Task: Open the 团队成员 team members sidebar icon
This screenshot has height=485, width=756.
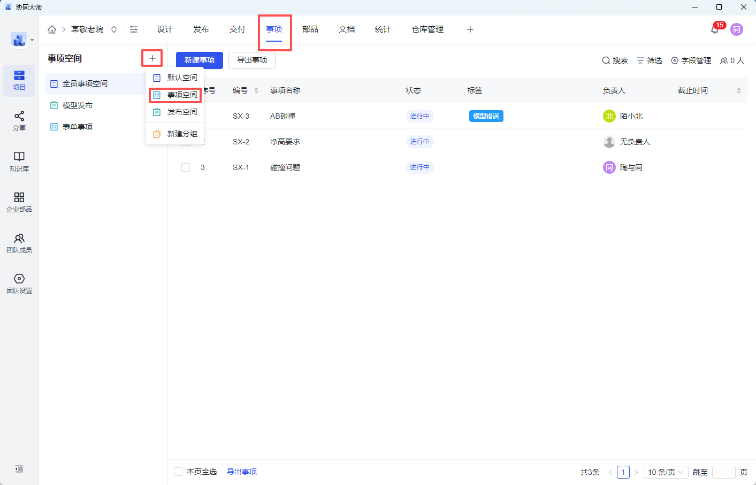Action: pos(19,242)
